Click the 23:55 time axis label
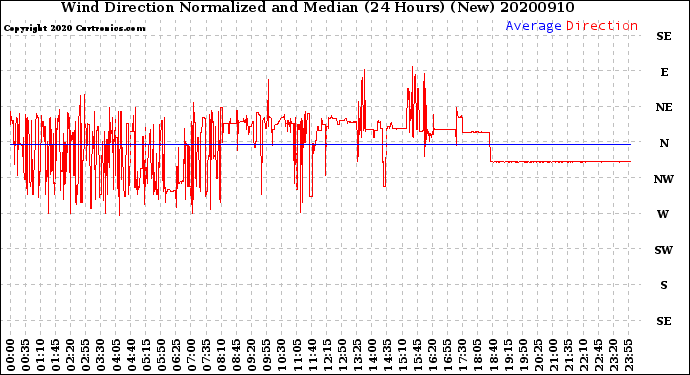 pyautogui.click(x=628, y=355)
